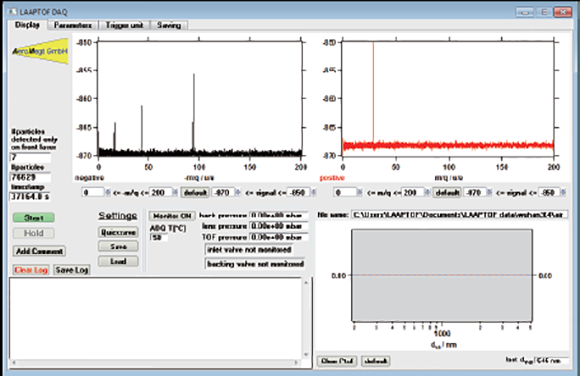
Task: Click the log horizontal scroll left arrow
Action: [14, 363]
